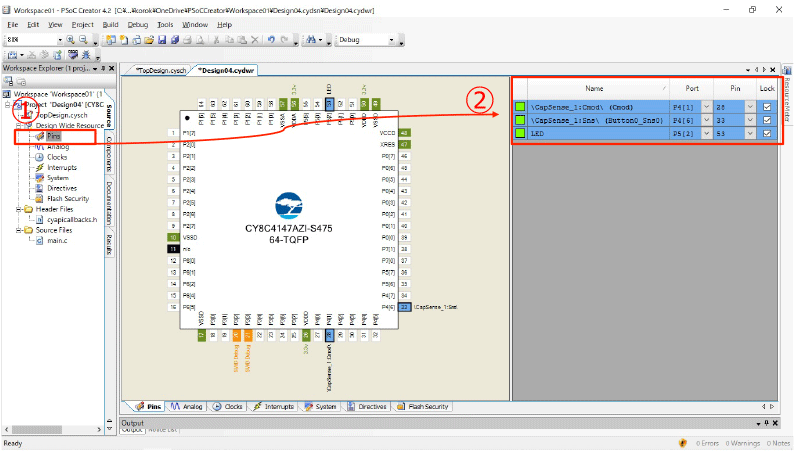This screenshot has height=454, width=795.
Task: Click the Lock column header
Action: [x=767, y=88]
